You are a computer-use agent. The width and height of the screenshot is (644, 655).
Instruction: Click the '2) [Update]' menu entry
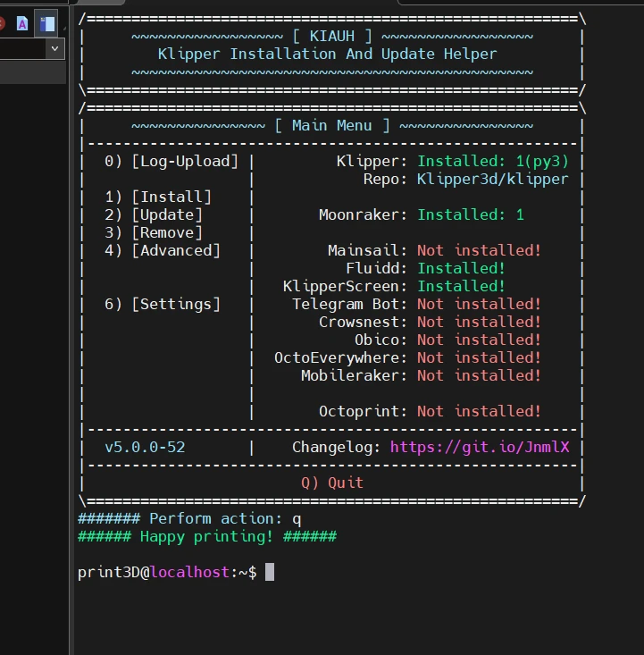click(x=154, y=214)
